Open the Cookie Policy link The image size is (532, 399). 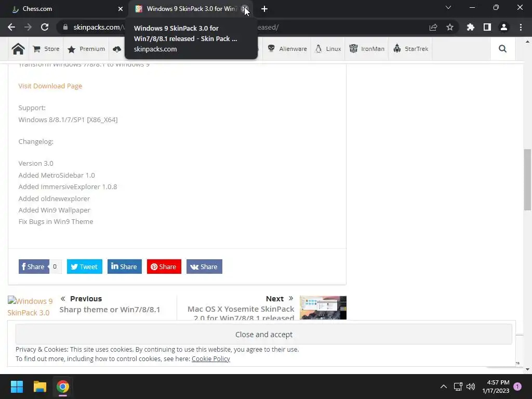coord(211,358)
